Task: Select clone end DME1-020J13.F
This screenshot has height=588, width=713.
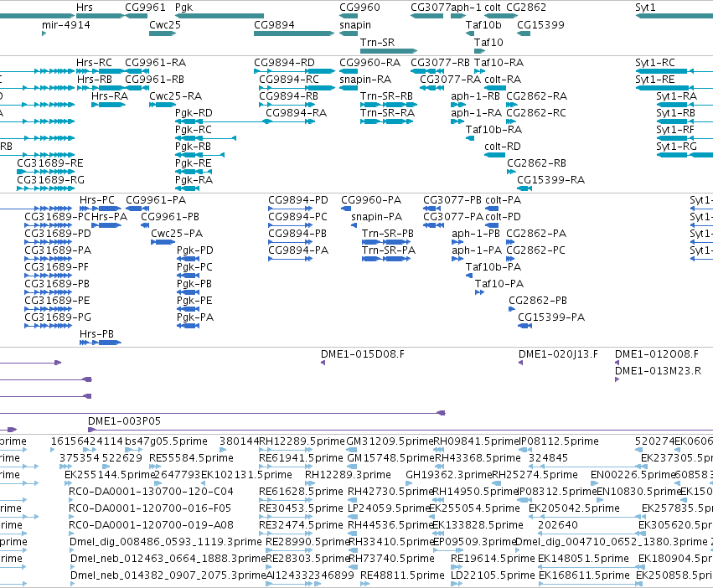Action: coord(558,354)
